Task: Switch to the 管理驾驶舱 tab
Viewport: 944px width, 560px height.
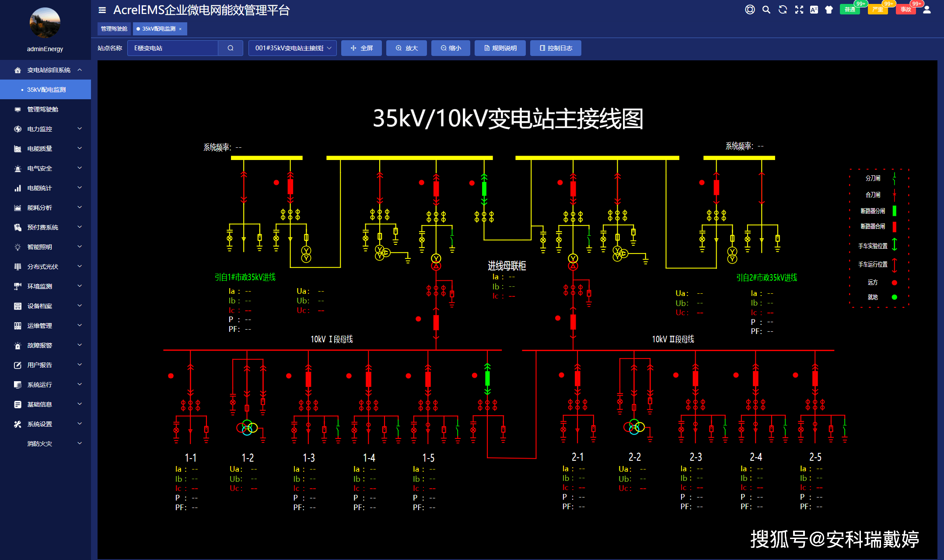Action: click(114, 29)
